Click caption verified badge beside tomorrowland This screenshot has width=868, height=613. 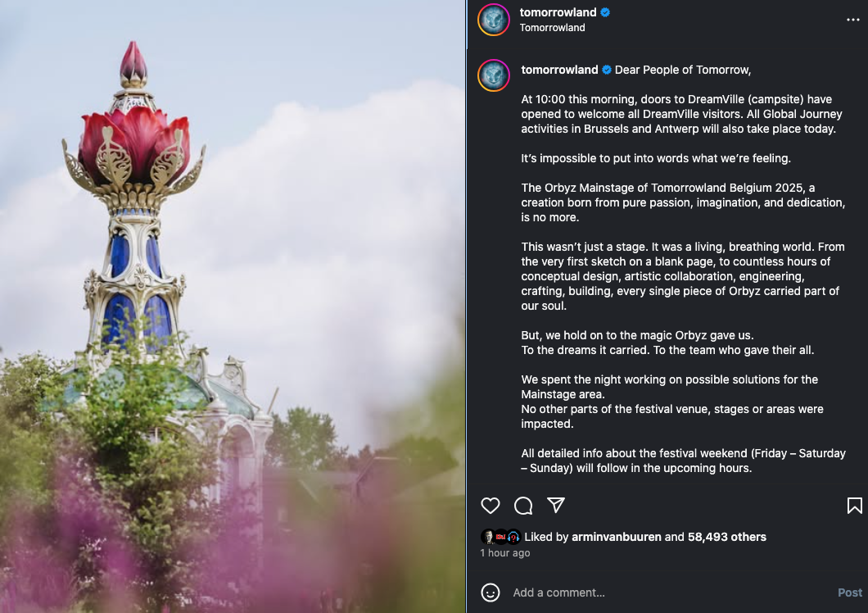coord(607,70)
